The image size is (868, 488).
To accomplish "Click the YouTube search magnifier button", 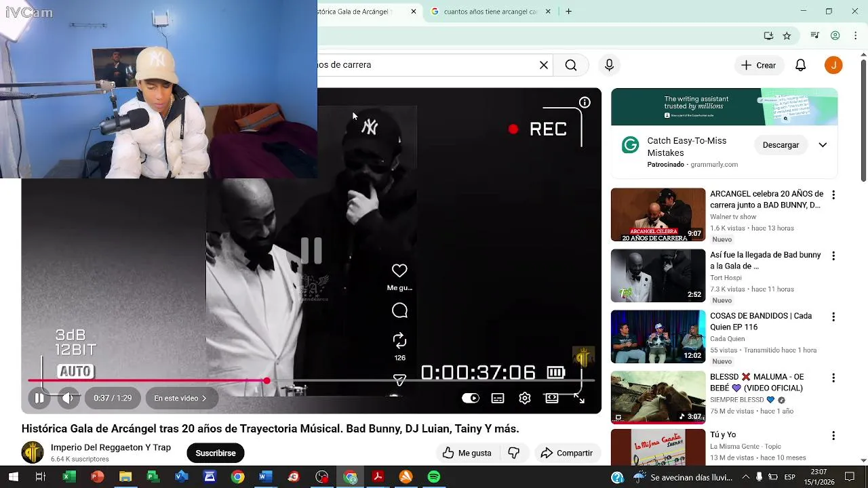I will (571, 65).
